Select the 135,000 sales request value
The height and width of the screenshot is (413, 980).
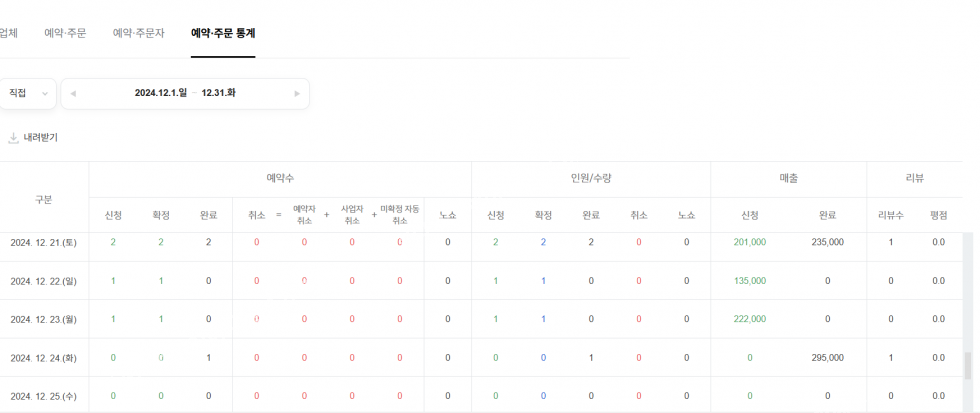[749, 281]
